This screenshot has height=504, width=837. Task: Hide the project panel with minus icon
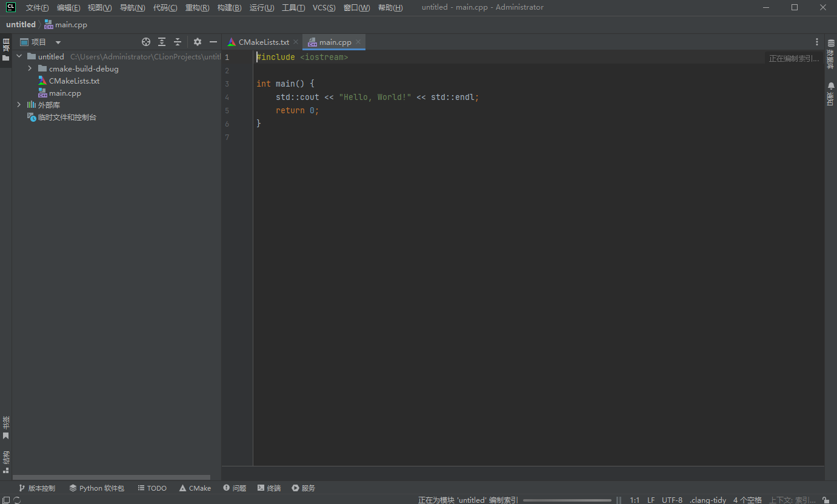(x=213, y=42)
